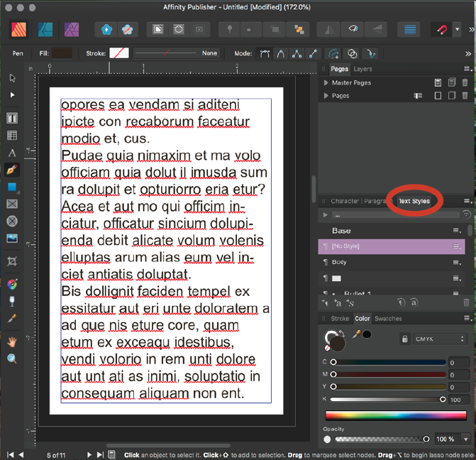Switch to the Layers tab
This screenshot has width=476, height=460.
362,69
